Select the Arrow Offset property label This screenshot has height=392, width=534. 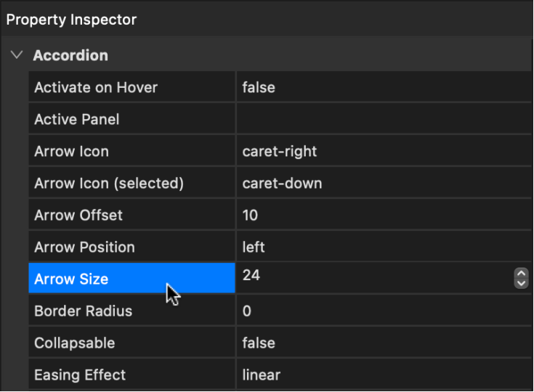(78, 216)
